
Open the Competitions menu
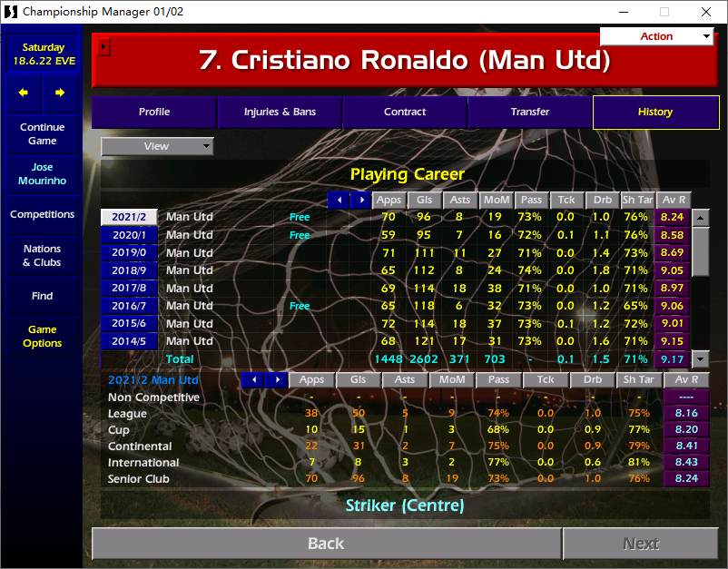point(43,214)
